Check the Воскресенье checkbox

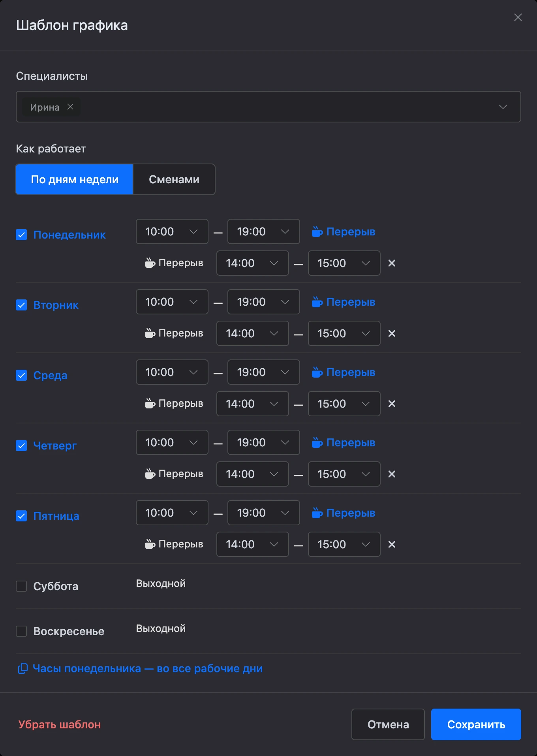[21, 631]
